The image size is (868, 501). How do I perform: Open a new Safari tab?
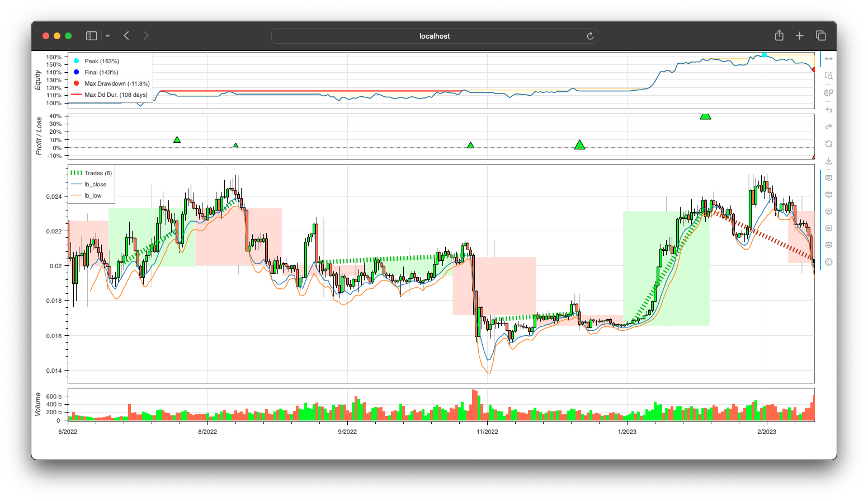[x=799, y=36]
